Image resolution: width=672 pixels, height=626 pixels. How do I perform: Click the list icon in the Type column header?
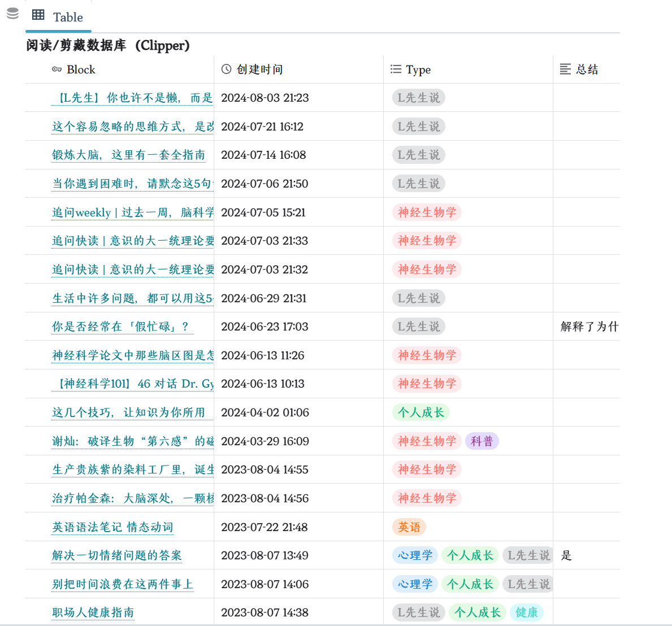click(x=396, y=69)
